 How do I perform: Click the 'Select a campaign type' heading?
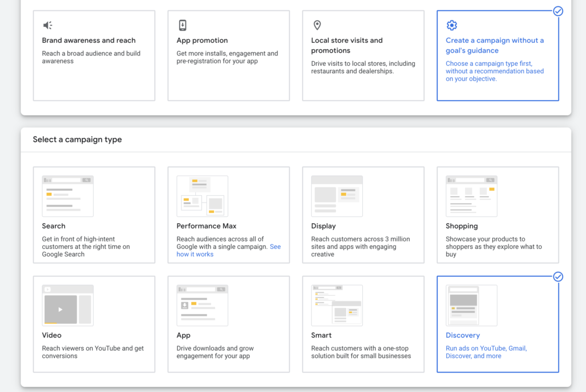tap(77, 140)
